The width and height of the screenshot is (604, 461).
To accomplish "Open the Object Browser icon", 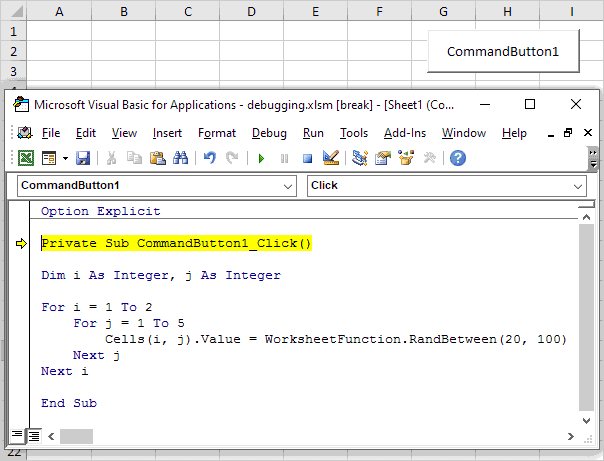I will click(x=406, y=158).
